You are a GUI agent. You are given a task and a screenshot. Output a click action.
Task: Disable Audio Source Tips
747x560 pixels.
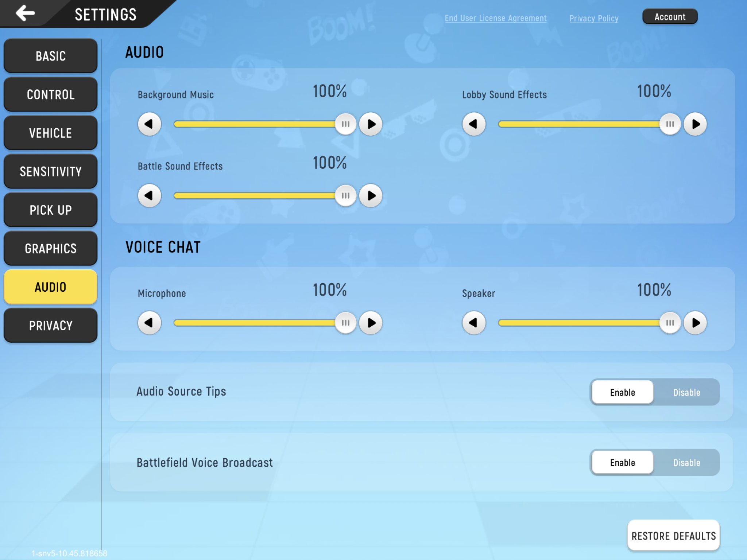coord(686,392)
